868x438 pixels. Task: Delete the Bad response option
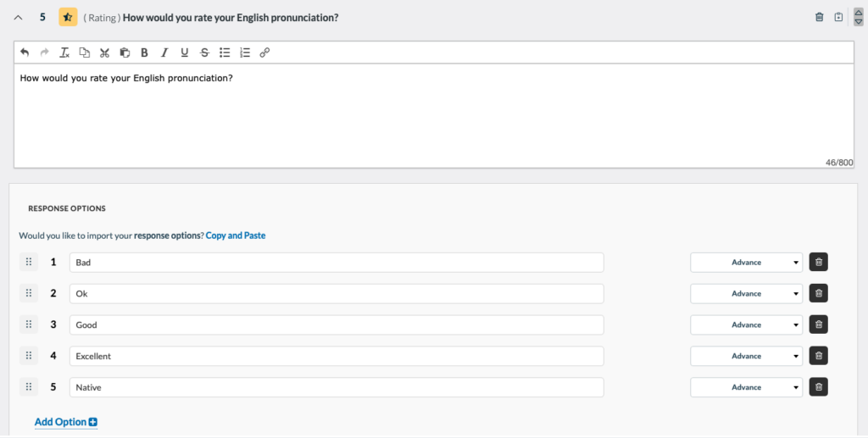pyautogui.click(x=819, y=262)
